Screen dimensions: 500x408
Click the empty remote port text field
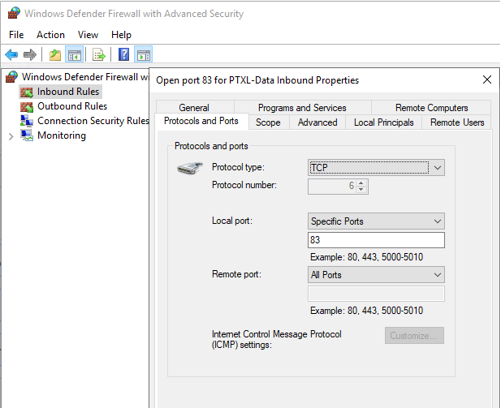pyautogui.click(x=376, y=294)
